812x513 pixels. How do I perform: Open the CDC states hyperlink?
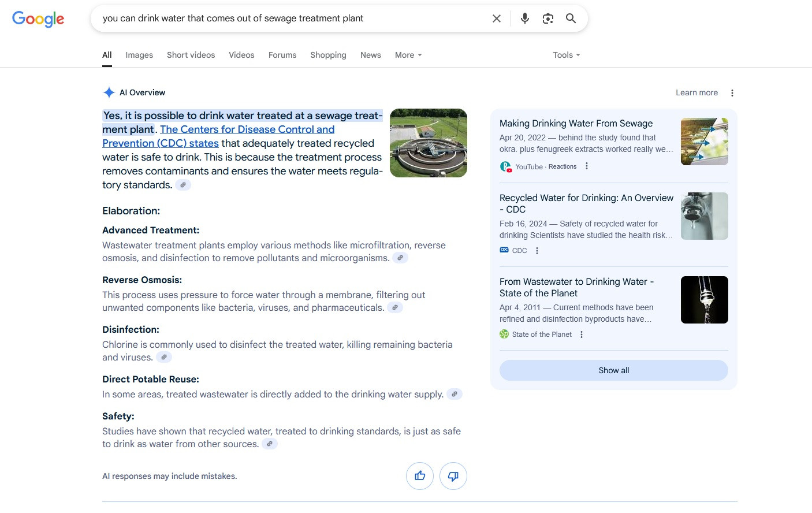tap(218, 136)
